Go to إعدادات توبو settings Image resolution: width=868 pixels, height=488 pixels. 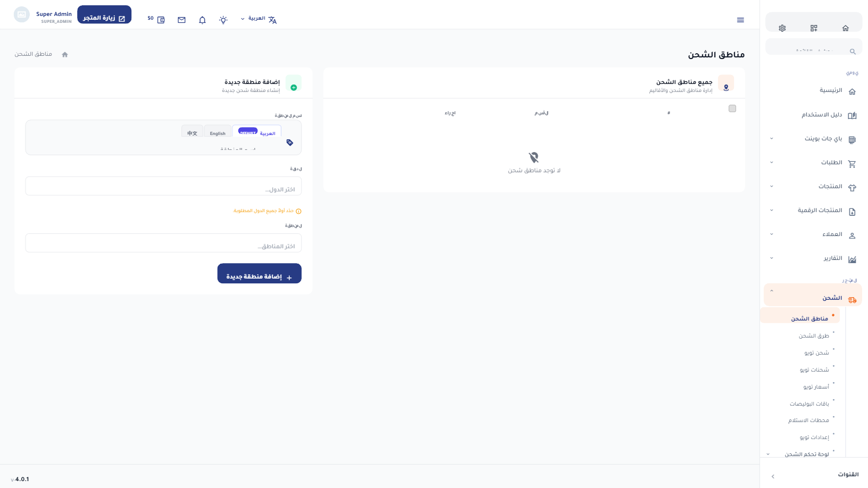point(814,437)
